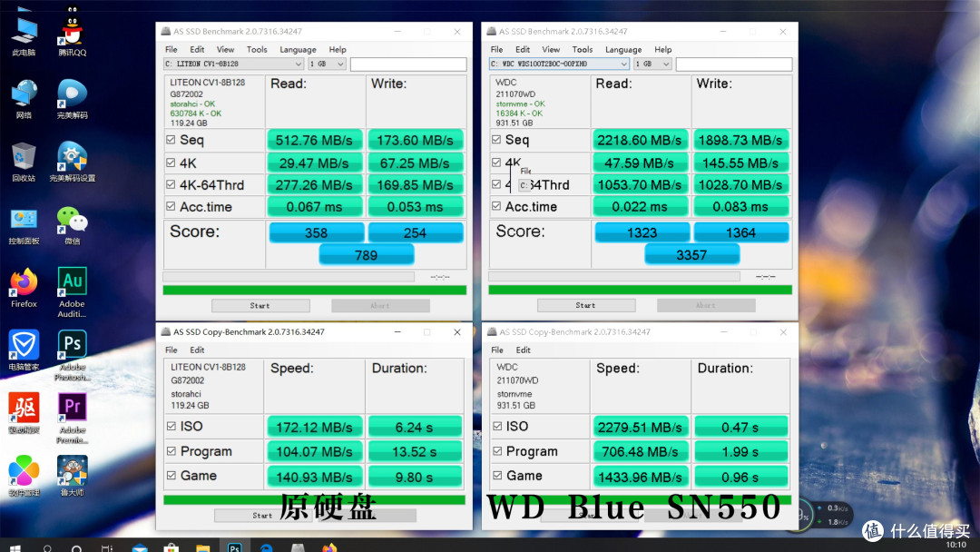Open the colorful 软件管理 desktop icon
The image size is (980, 552).
24,475
